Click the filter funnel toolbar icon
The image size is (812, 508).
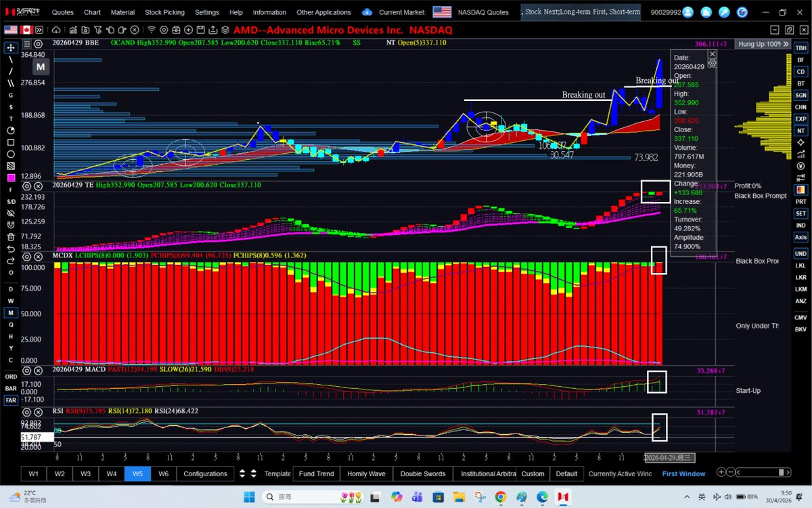(x=98, y=30)
